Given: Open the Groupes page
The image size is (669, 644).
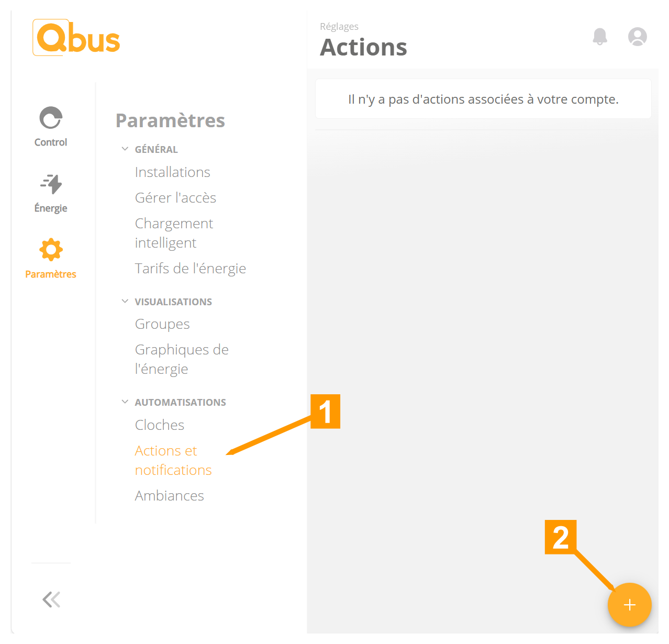Looking at the screenshot, I should point(162,324).
